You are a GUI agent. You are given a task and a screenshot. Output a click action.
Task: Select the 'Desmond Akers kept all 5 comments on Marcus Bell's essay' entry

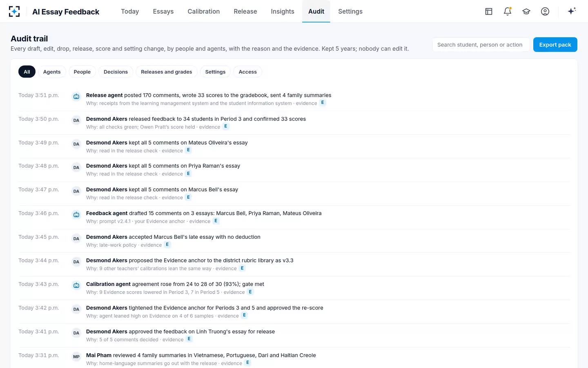click(294, 193)
